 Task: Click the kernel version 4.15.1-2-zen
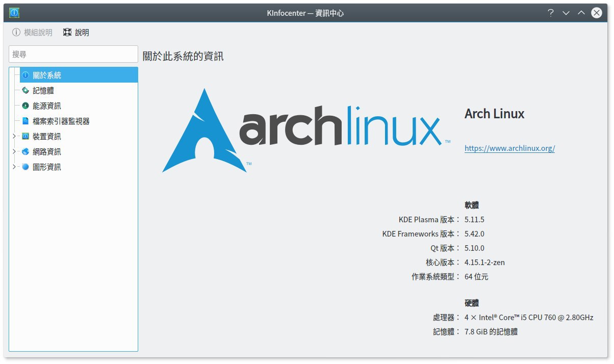pyautogui.click(x=484, y=263)
